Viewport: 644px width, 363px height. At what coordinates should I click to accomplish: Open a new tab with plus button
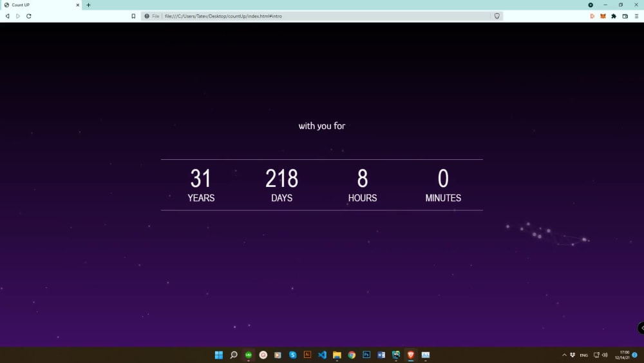[x=88, y=5]
